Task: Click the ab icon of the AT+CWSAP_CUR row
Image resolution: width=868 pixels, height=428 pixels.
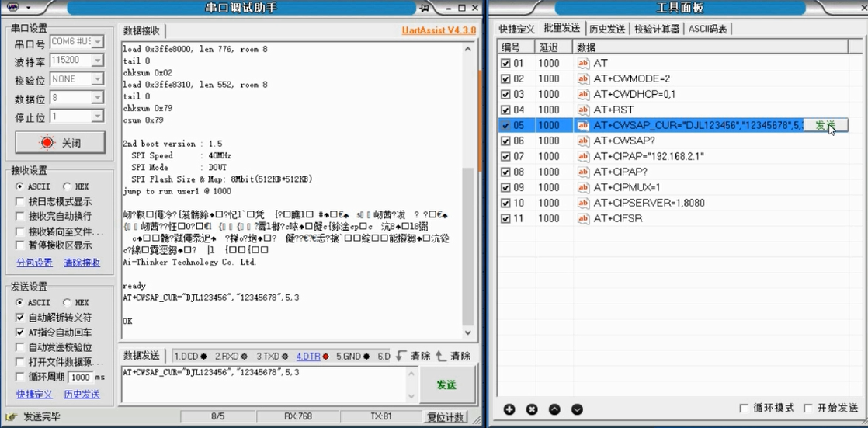Action: tap(584, 125)
